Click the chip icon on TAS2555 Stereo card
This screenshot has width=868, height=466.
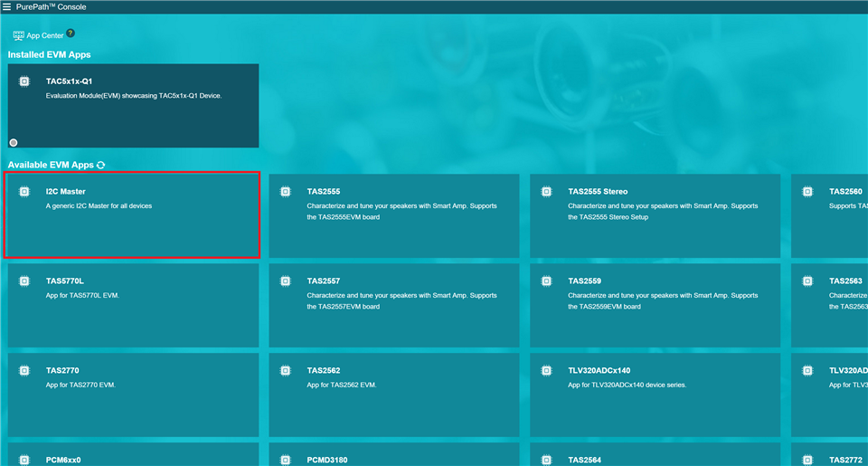click(x=546, y=192)
